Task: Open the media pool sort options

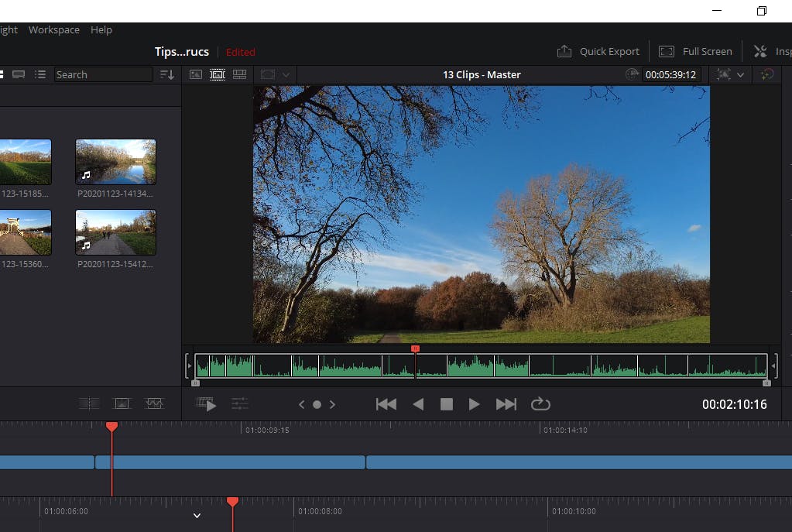Action: click(x=167, y=75)
